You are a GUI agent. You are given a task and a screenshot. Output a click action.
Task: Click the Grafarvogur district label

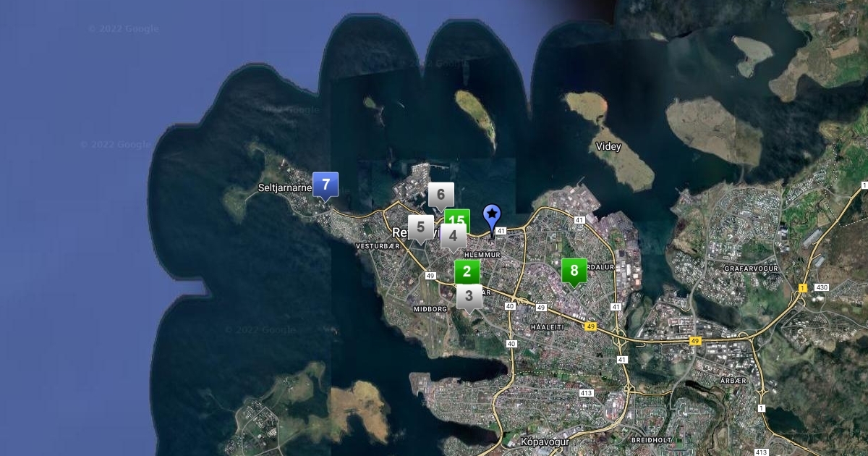pos(749,268)
